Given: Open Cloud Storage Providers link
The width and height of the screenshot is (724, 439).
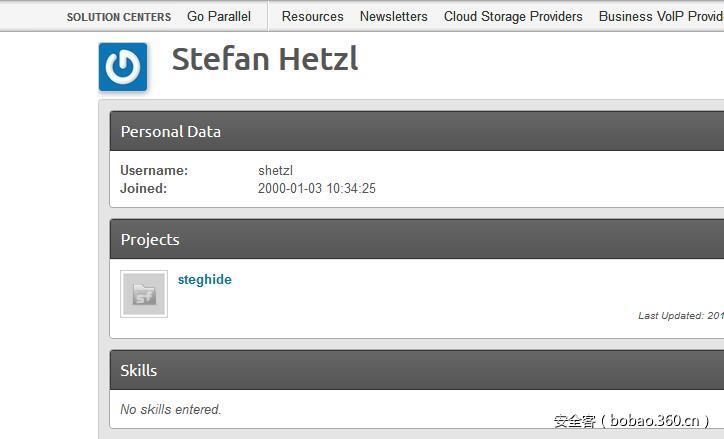Looking at the screenshot, I should coord(513,16).
